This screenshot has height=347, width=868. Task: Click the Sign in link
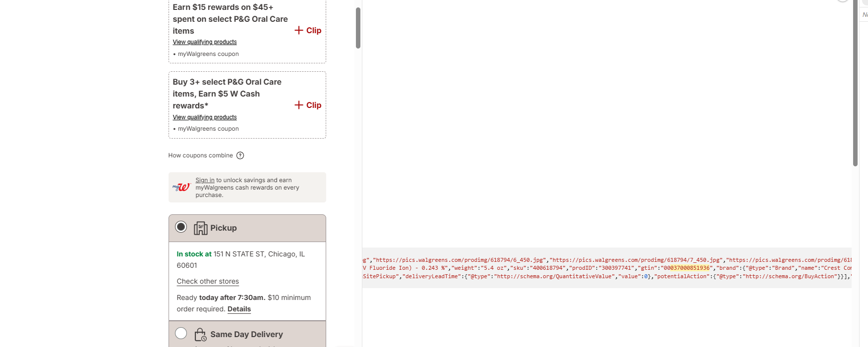point(205,180)
